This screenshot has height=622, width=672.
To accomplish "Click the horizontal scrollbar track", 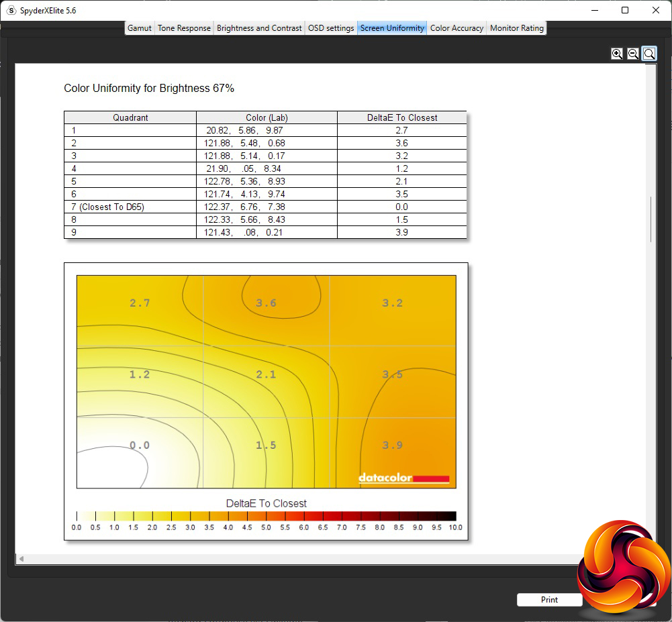I will coord(300,559).
